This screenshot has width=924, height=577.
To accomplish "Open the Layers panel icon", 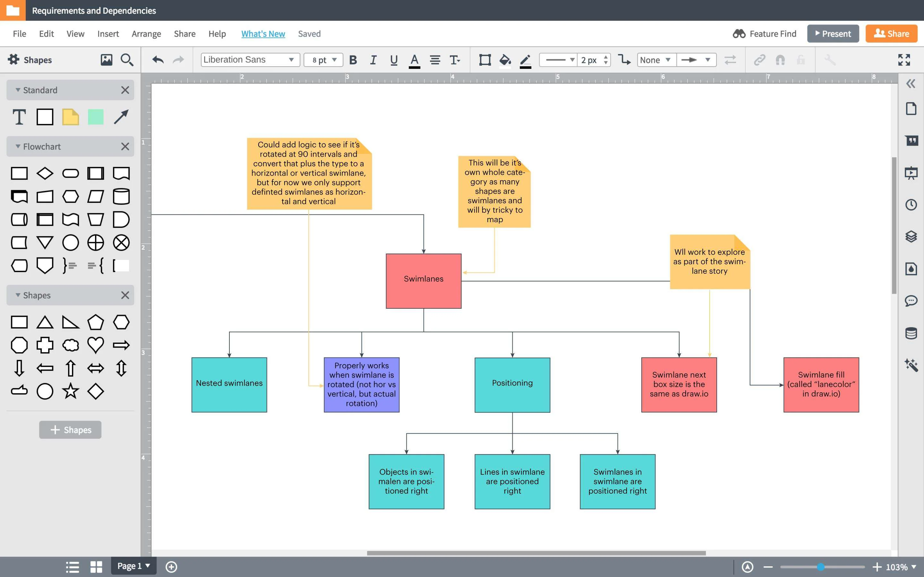I will pos(911,237).
